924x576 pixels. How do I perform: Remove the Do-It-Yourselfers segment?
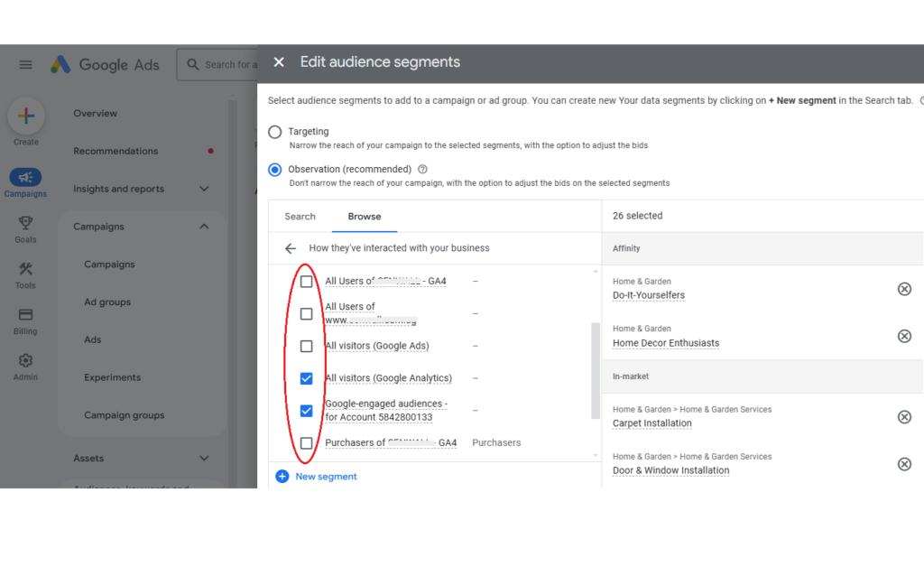[904, 289]
